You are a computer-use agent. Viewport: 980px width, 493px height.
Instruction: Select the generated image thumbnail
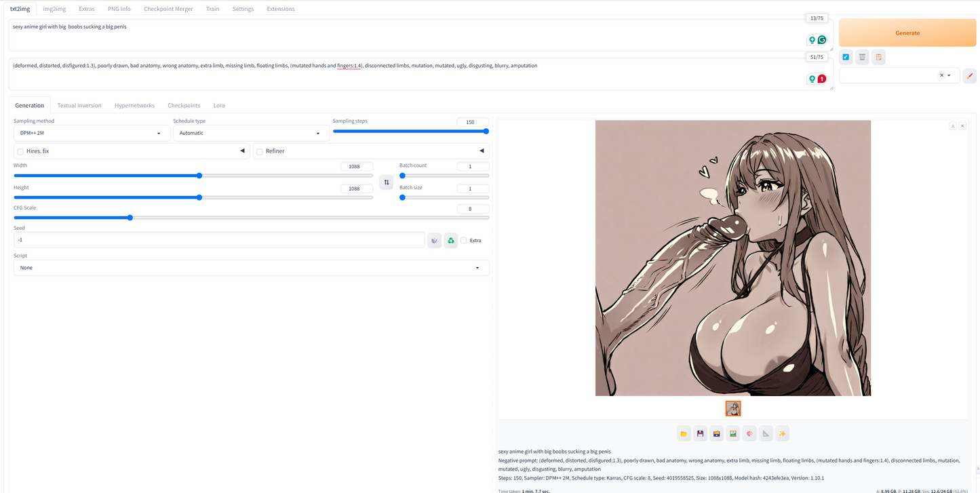coord(733,408)
